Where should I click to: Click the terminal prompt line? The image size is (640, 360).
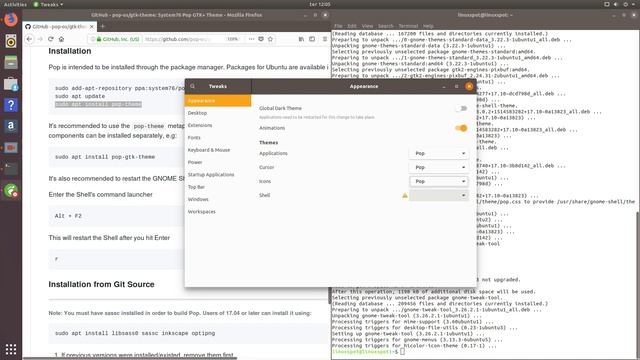coord(369,351)
